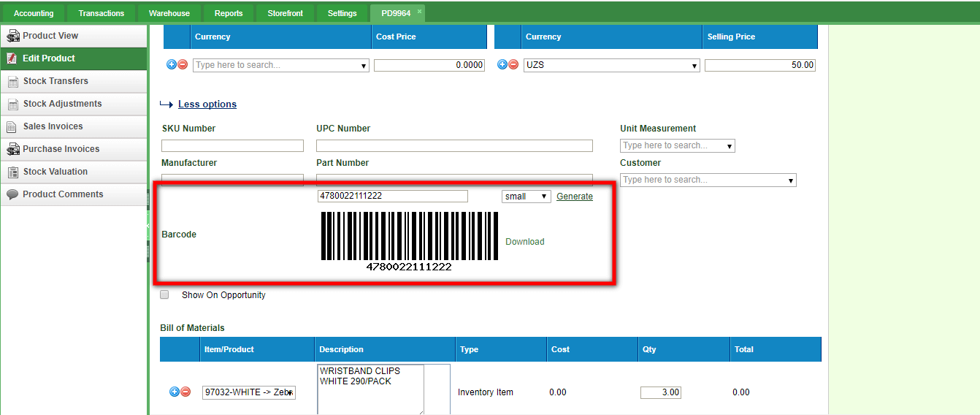Open Stock Adjustments from sidebar
Viewport: 980px width, 415px height.
pos(74,104)
